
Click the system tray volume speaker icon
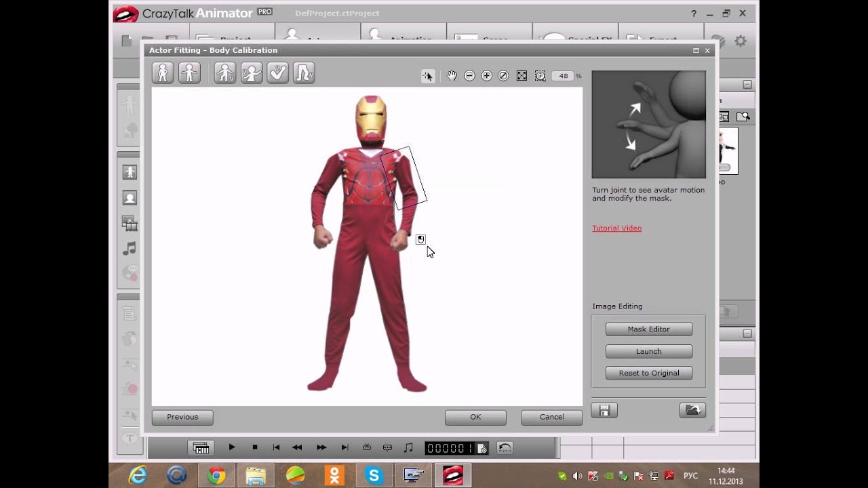click(578, 476)
